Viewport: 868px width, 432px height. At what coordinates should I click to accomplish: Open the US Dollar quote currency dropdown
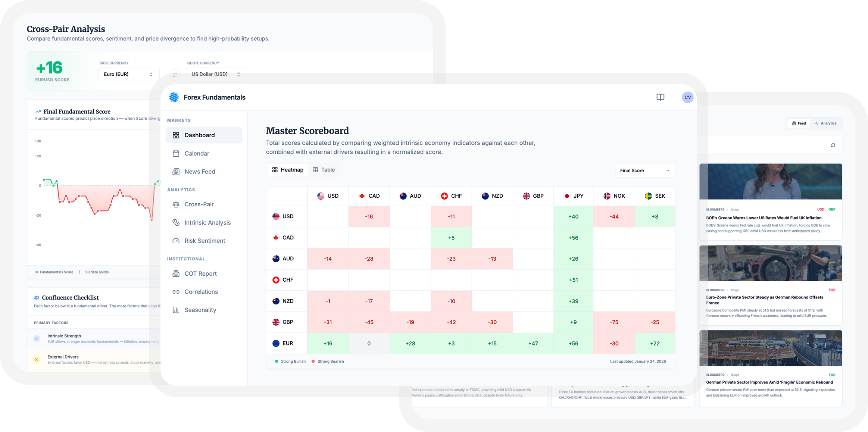pos(216,74)
